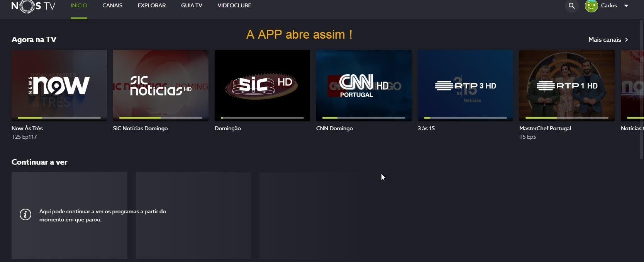
Task: Click the SIC Notícias Domingo title
Action: [x=140, y=128]
